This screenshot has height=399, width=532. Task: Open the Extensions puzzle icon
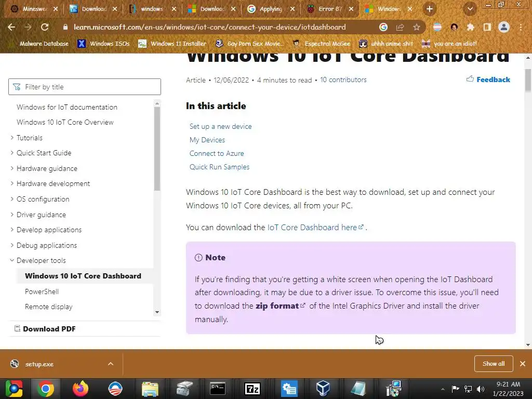(x=470, y=27)
